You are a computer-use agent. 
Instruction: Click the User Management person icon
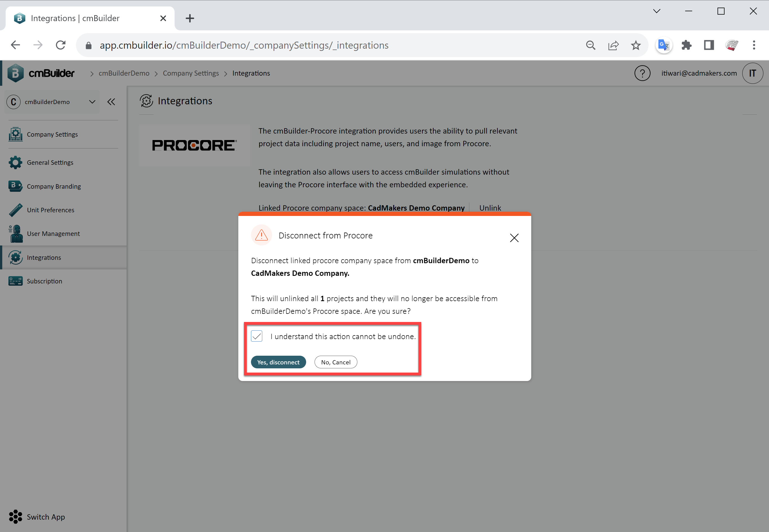(15, 233)
